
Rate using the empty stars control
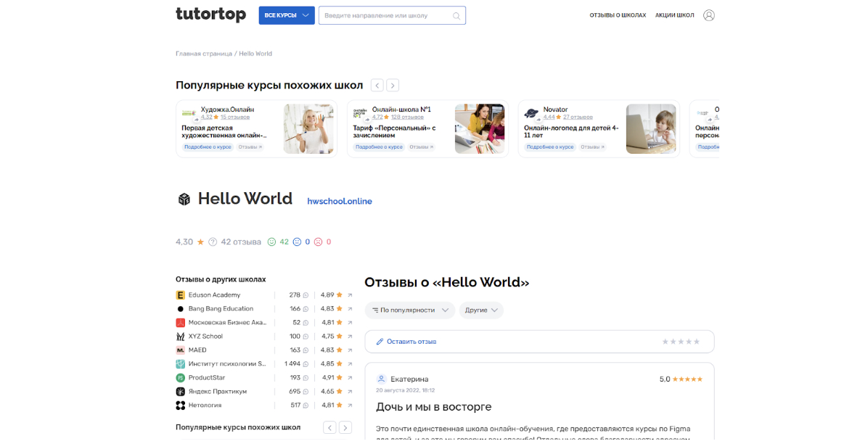click(x=681, y=342)
